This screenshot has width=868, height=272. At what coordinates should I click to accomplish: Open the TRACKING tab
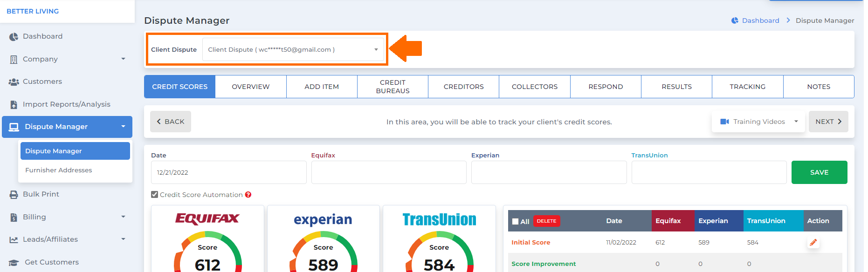click(x=747, y=87)
